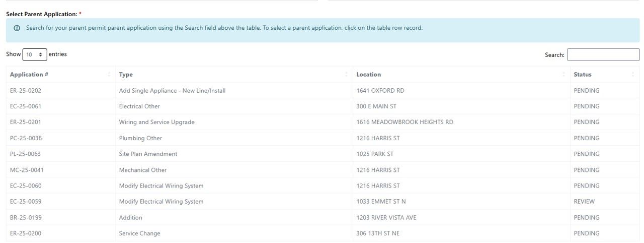Screen dimensions: 644x243
Task: Pick the Site Plan Amendment row
Action: [x=148, y=154]
